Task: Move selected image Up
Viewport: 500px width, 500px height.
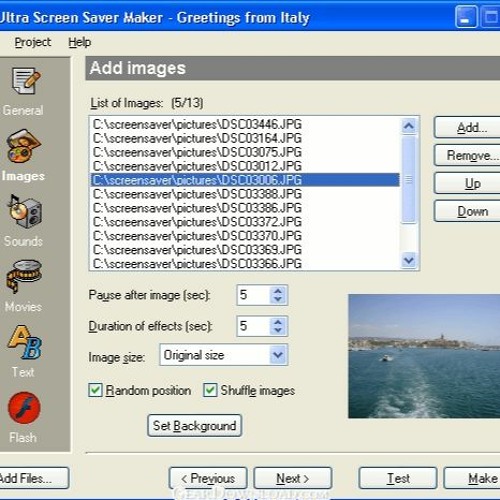Action: coord(467,183)
